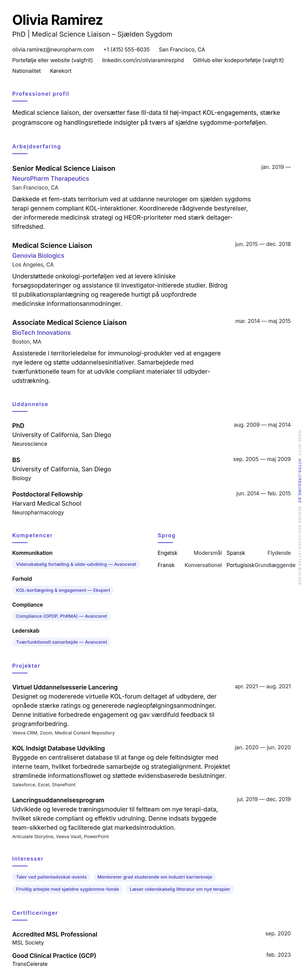The width and height of the screenshot is (303, 980).
Task: Select the Videnskabelig fortælling & slide-udvikling tag
Action: click(x=76, y=564)
